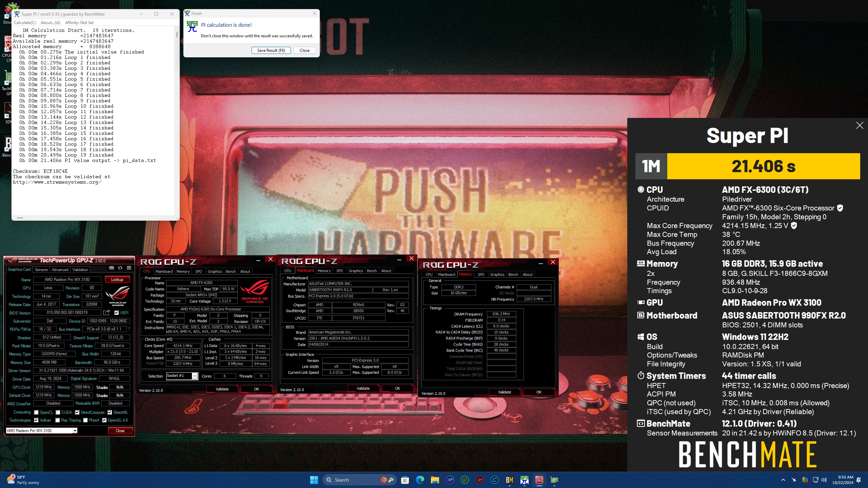Click the xtremesystems.org URL in the Super PI log
Screen dimensions: 868x488
point(57,182)
